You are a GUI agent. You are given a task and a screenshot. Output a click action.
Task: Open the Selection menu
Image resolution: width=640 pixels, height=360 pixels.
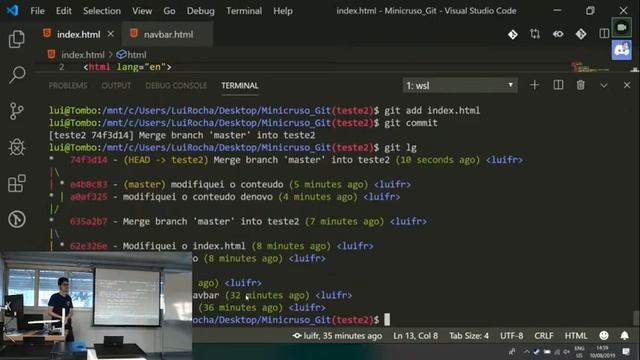pos(102,11)
